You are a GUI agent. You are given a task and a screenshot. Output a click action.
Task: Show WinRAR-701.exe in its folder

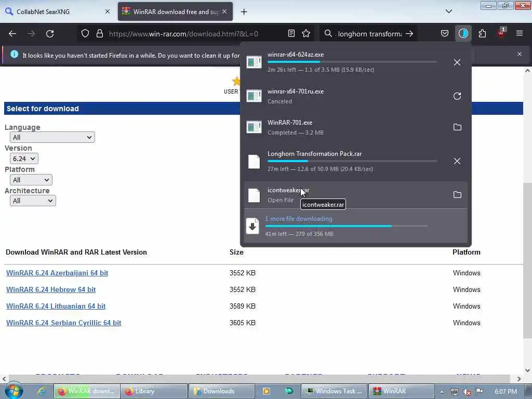click(457, 127)
